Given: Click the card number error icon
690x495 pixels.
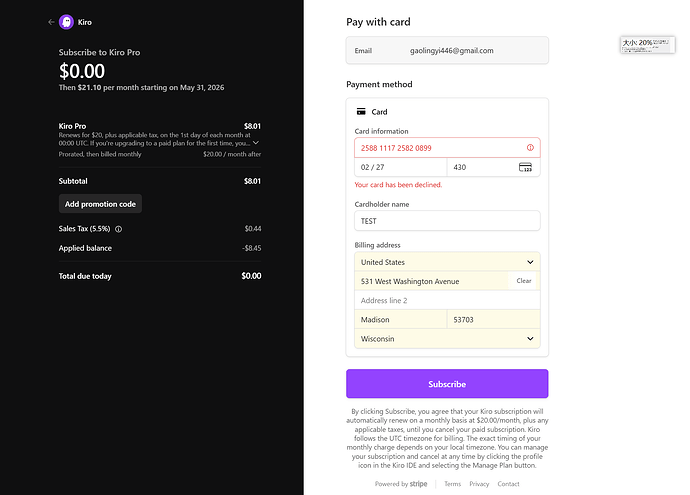Looking at the screenshot, I should [530, 148].
